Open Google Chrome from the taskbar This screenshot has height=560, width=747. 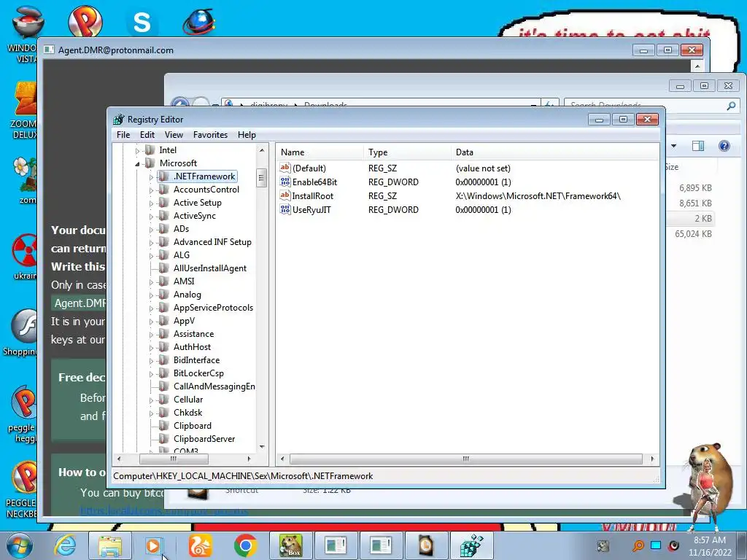point(245,545)
